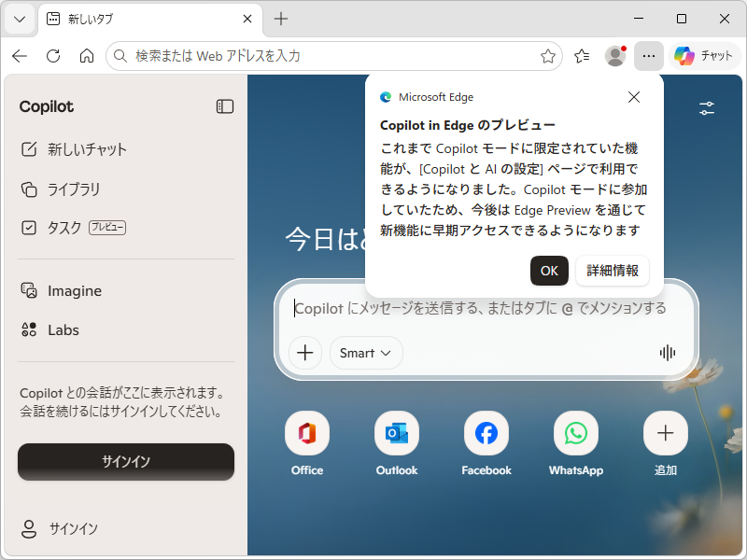
Task: Maximize the Edge window
Action: pos(682,19)
